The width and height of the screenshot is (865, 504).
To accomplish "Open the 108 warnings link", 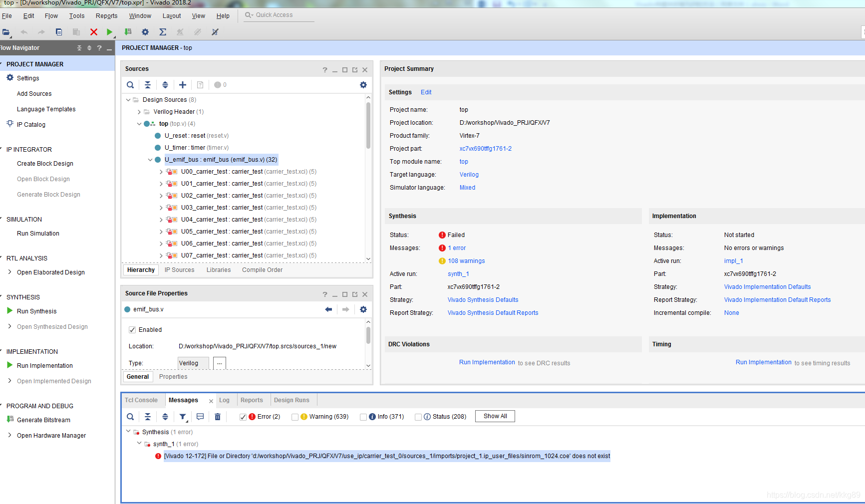I will click(x=466, y=261).
